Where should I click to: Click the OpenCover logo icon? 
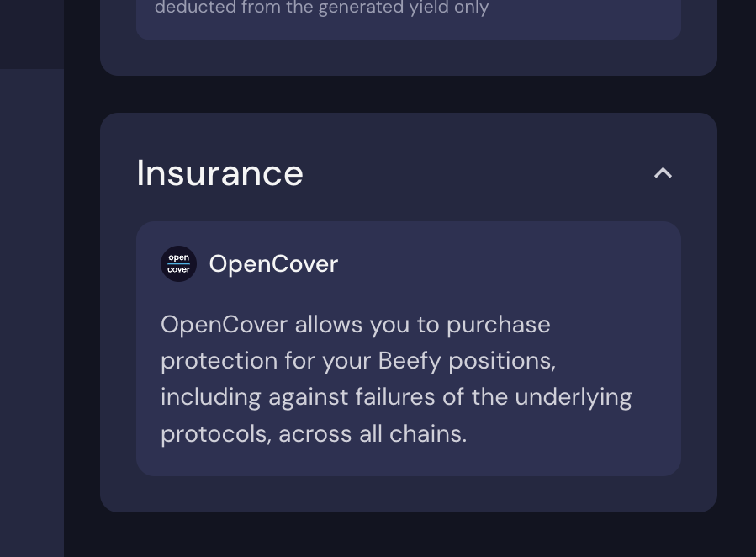[x=178, y=264]
